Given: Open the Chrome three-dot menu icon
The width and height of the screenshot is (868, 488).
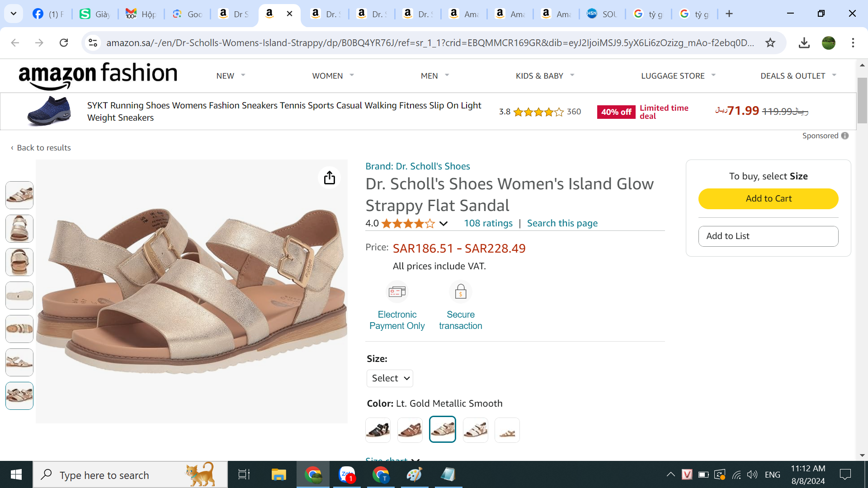Looking at the screenshot, I should pos(853,43).
